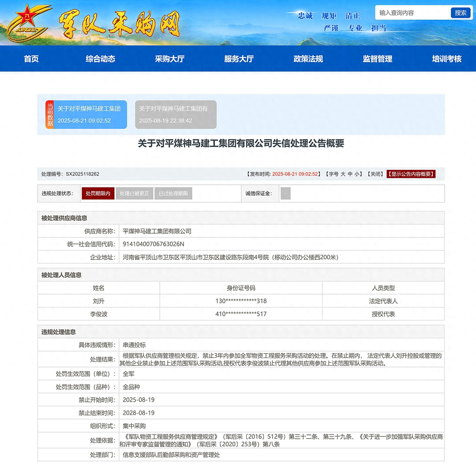This screenshot has width=476, height=467.
Task: Click the 处理结果 description text
Action: pyautogui.click(x=281, y=359)
